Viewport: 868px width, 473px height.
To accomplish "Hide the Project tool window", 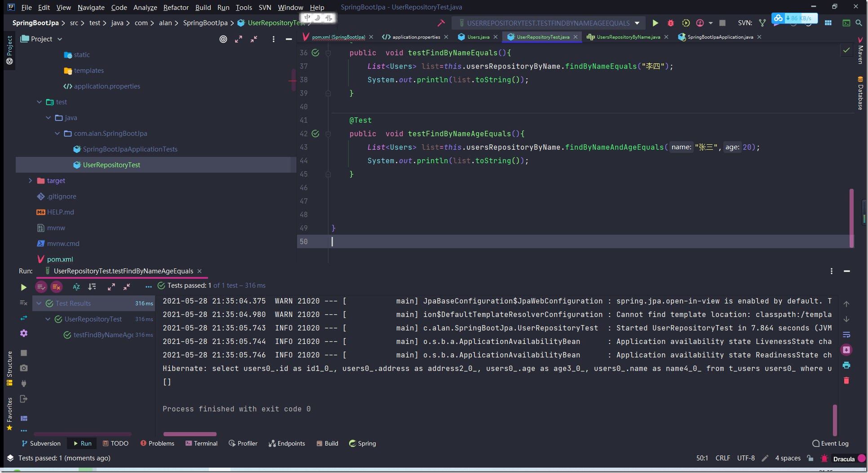I will tap(288, 39).
